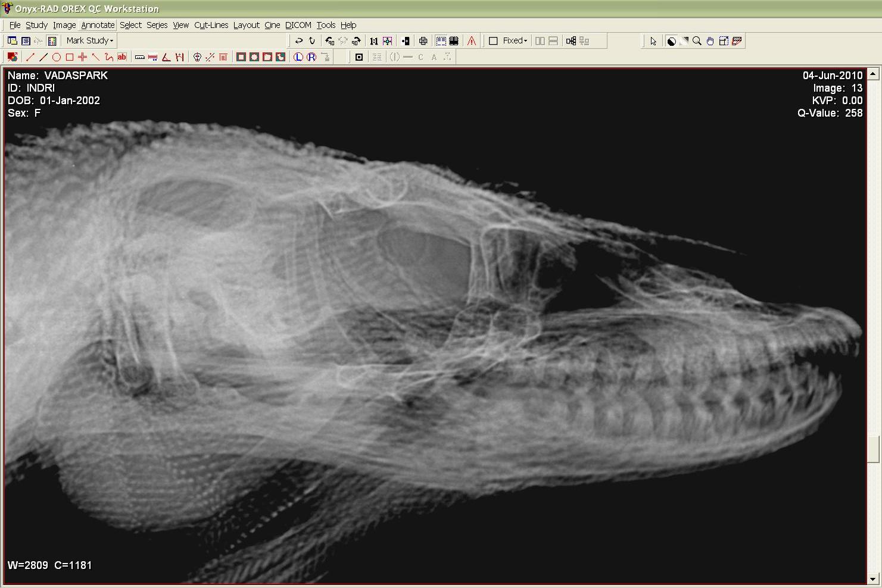Select the crosshair marker tool

pos(83,57)
